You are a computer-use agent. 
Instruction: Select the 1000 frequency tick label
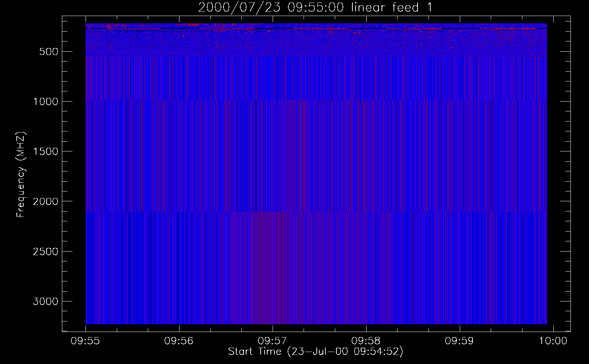click(x=46, y=102)
